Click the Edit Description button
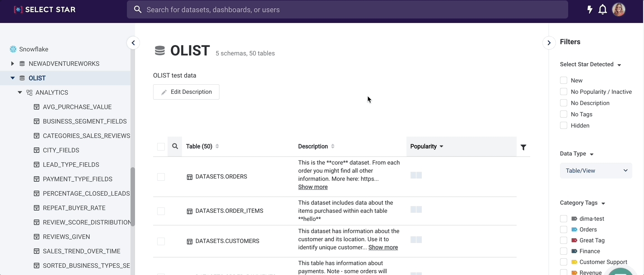The width and height of the screenshot is (644, 275). [186, 92]
